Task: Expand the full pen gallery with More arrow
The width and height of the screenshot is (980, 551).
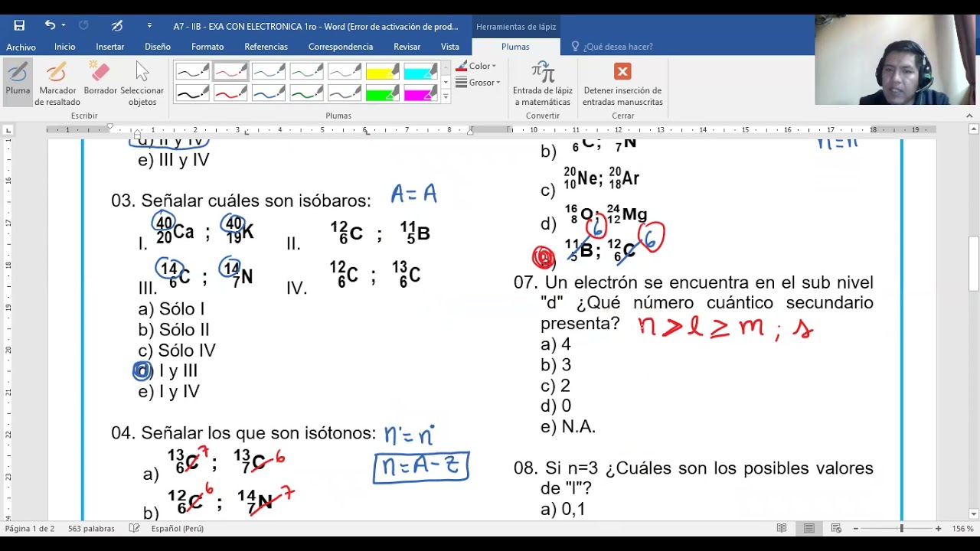Action: pyautogui.click(x=446, y=97)
